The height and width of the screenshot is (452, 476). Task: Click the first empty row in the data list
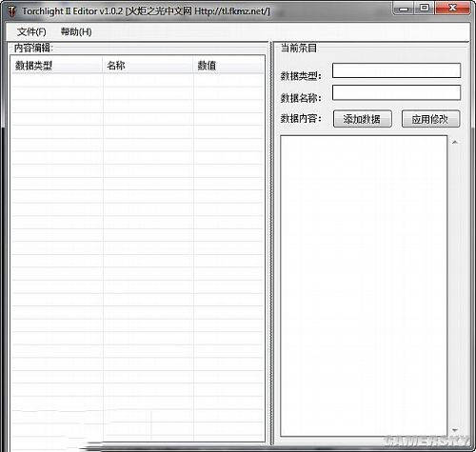(x=138, y=80)
